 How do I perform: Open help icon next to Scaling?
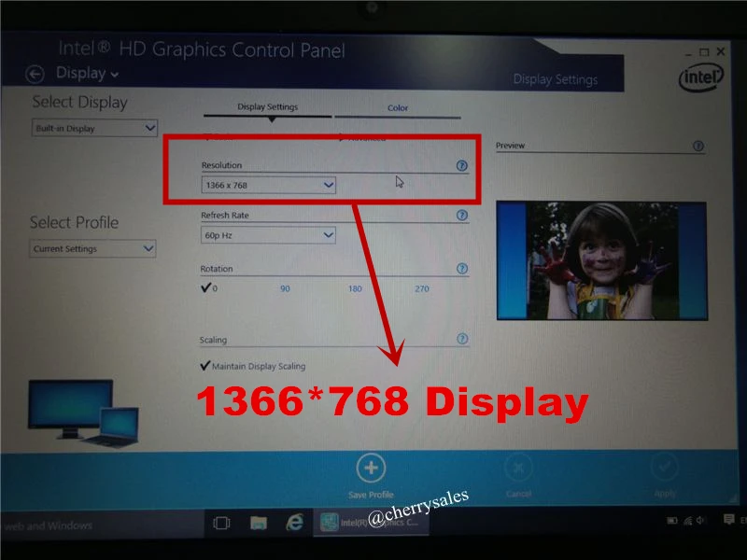pos(461,339)
